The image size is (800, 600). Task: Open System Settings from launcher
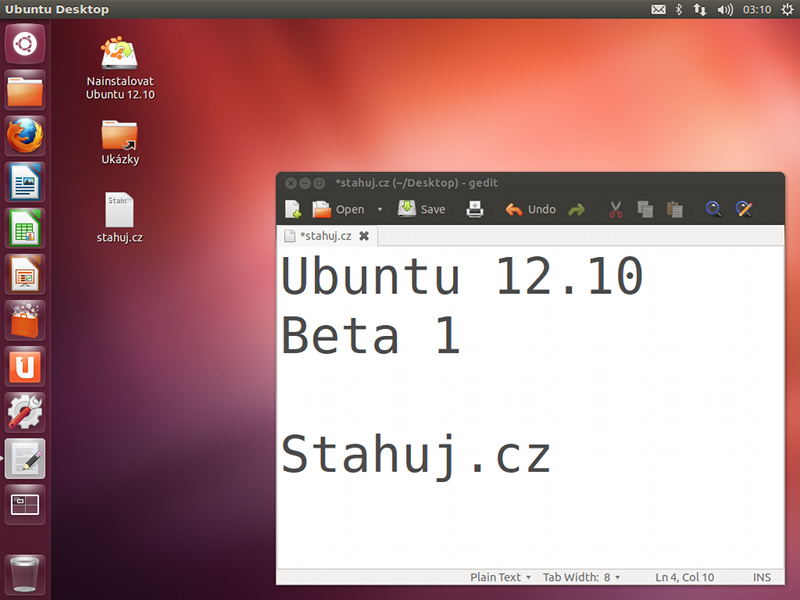coord(25,412)
